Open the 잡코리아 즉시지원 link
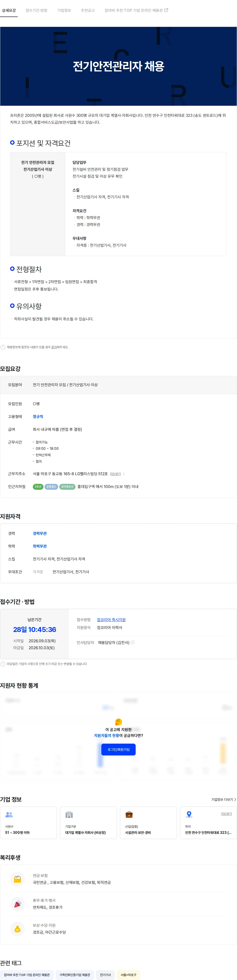The height and width of the screenshot is (980, 237). tap(111, 620)
